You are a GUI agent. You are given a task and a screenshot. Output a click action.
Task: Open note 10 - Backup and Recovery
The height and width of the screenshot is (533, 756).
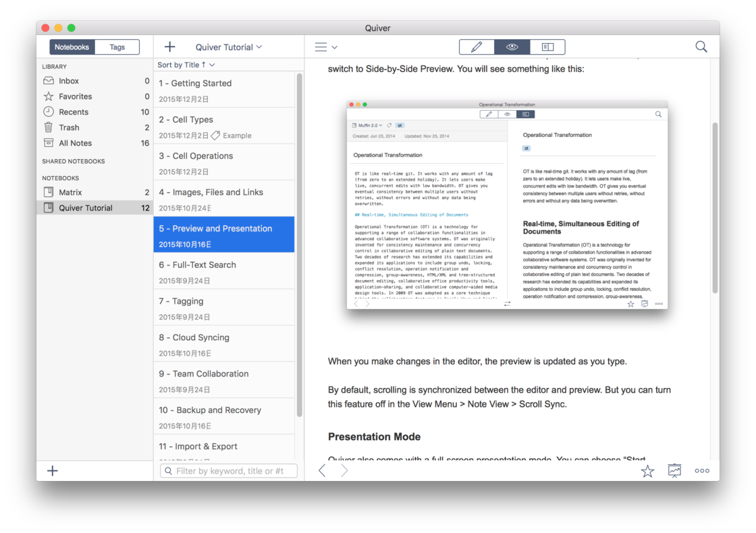[224, 416]
